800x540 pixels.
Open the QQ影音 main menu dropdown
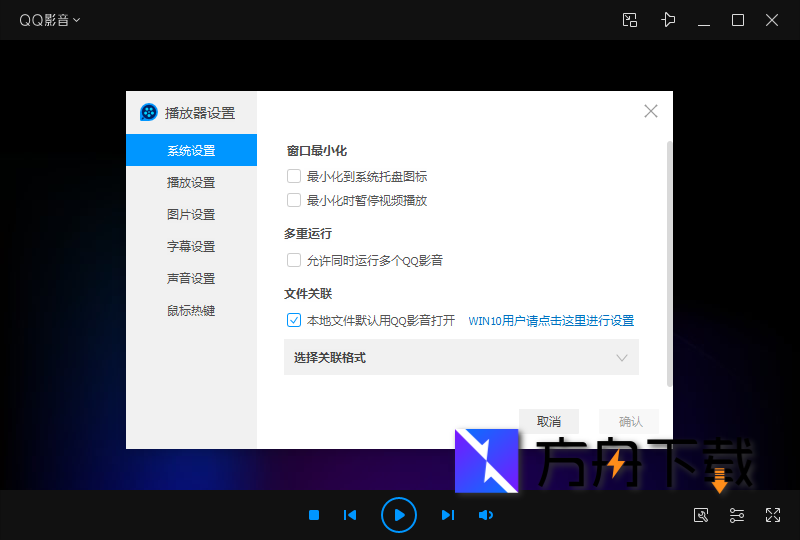[49, 20]
